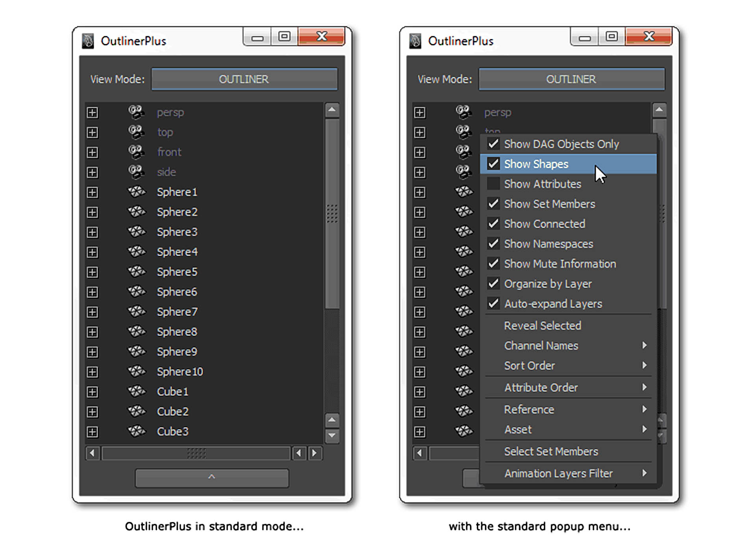Click the left outliner's vertical scrollbar handle
Viewport: 756px width, 558px height.
click(332, 214)
